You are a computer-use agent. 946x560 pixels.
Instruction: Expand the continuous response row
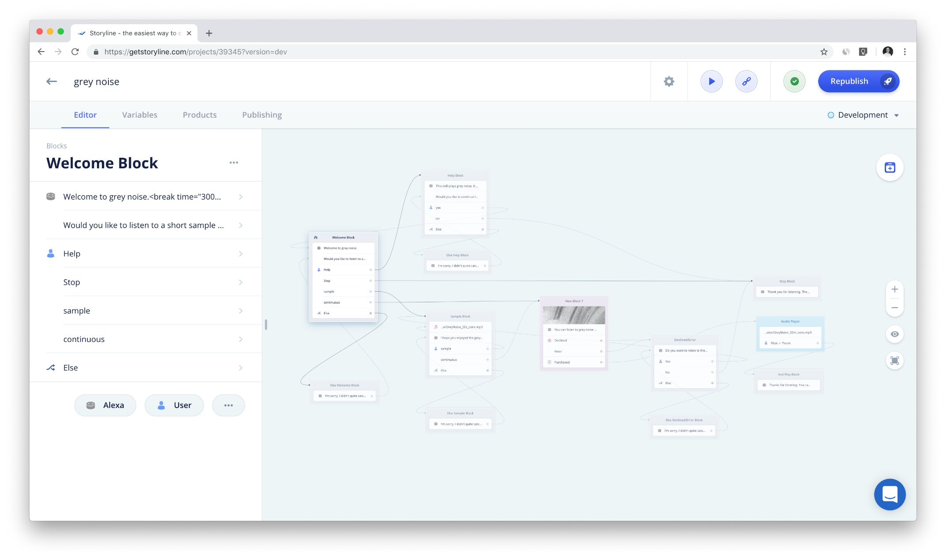[145, 339]
